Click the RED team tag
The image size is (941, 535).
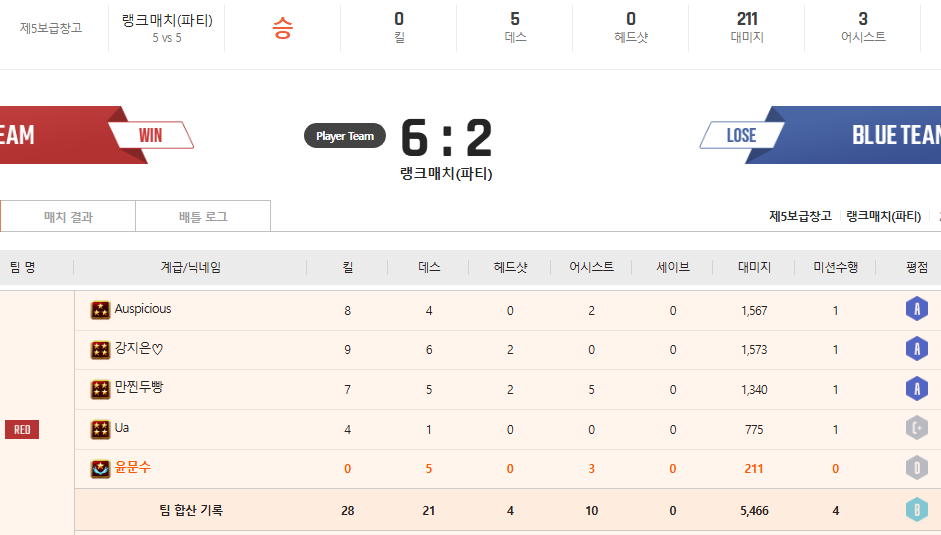tap(23, 430)
